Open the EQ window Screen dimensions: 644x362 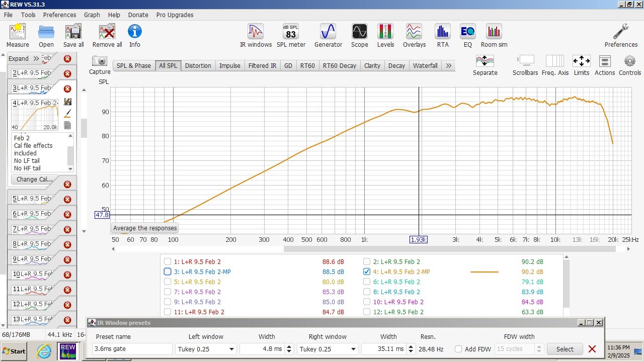(x=468, y=32)
